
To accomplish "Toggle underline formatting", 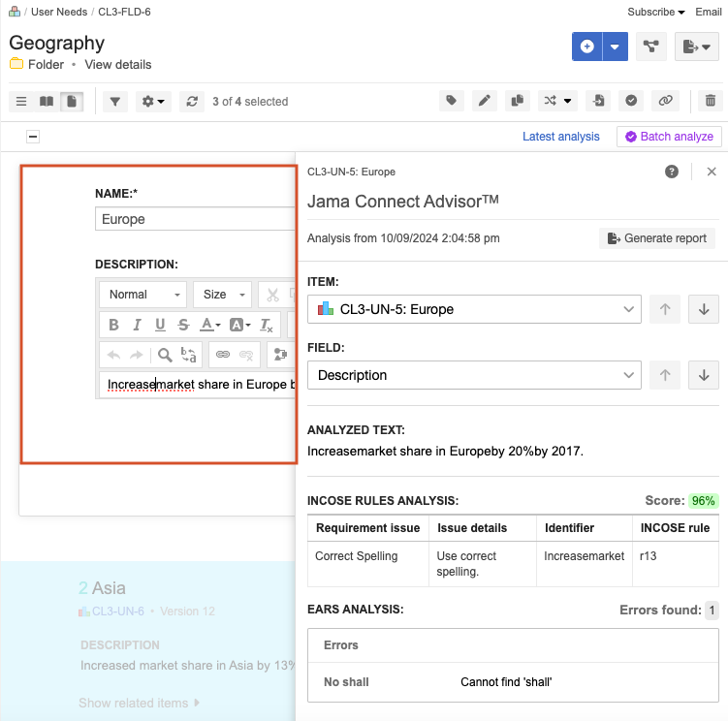I will point(160,325).
